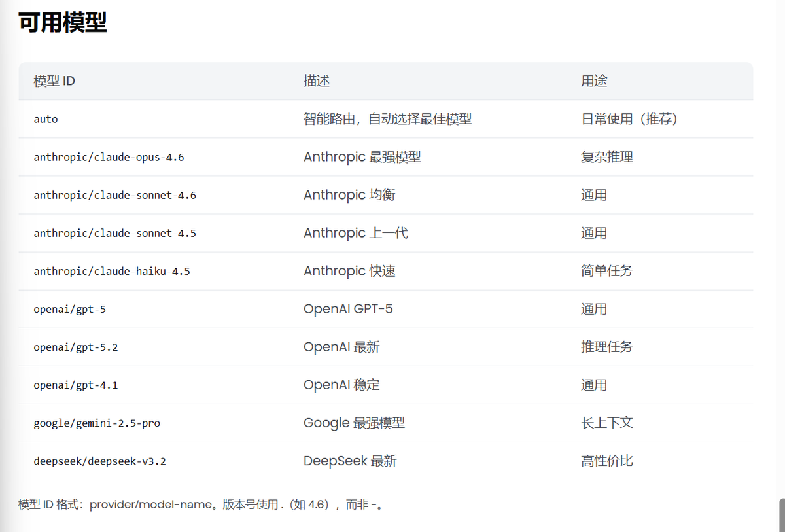
Task: Click Anthropic 快速 description
Action: pos(349,271)
